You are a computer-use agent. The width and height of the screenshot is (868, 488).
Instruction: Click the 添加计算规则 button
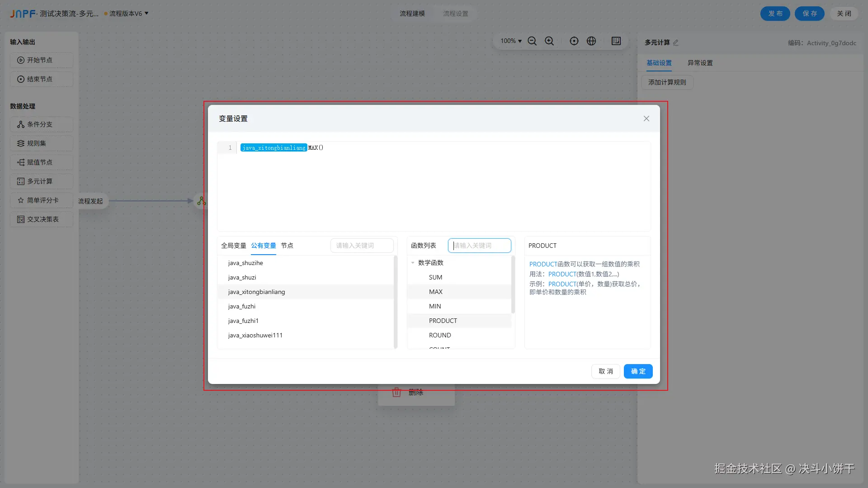pyautogui.click(x=666, y=82)
